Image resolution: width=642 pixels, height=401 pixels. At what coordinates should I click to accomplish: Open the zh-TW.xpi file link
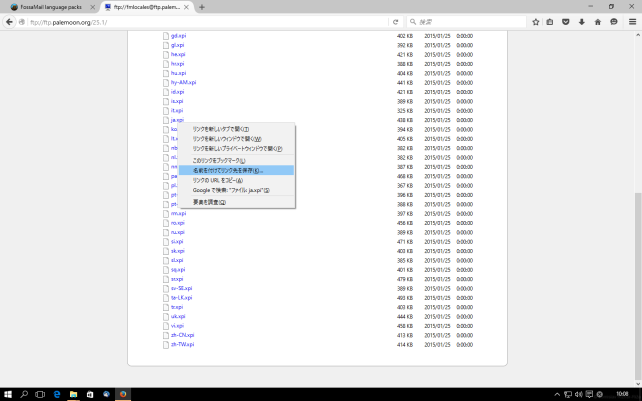pos(183,344)
